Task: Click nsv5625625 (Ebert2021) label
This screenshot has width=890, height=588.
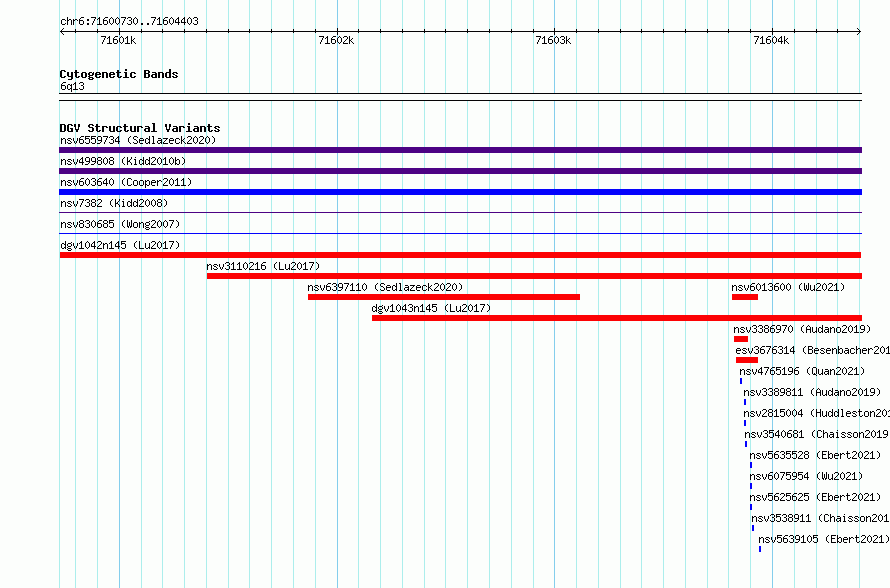Action: [x=815, y=497]
